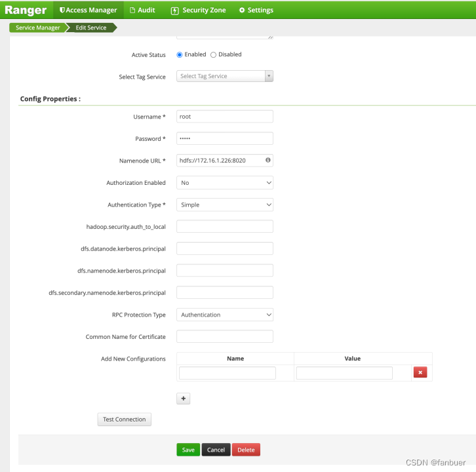The height and width of the screenshot is (472, 476).
Task: Open the Security Zone tab
Action: 198,10
